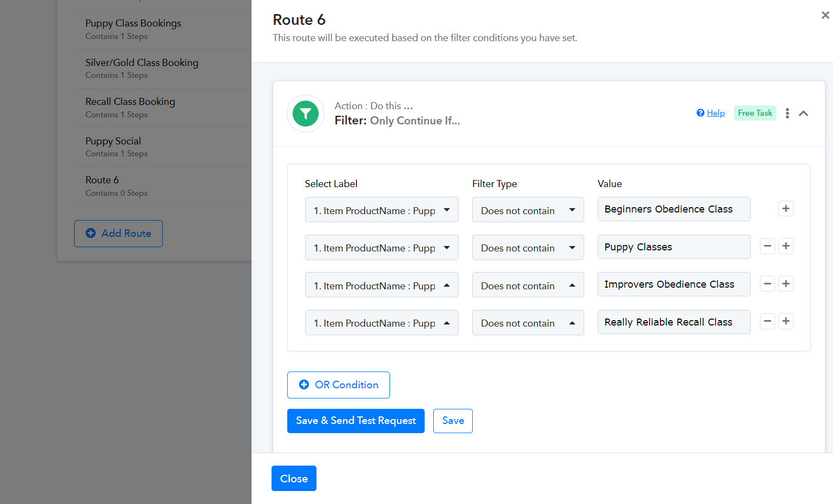Open label dropdown for Improvers Obedience Class row
Viewport: 833px width, 504px height.
pyautogui.click(x=382, y=285)
